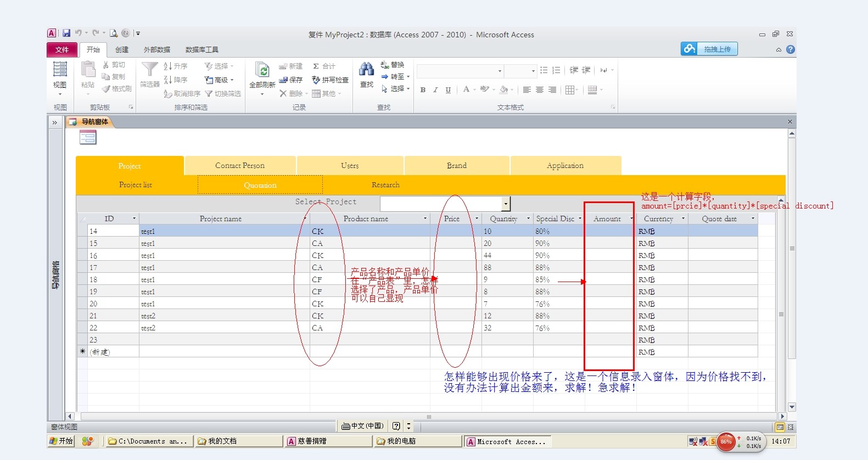
Task: Toggle italic text formatting
Action: click(435, 90)
